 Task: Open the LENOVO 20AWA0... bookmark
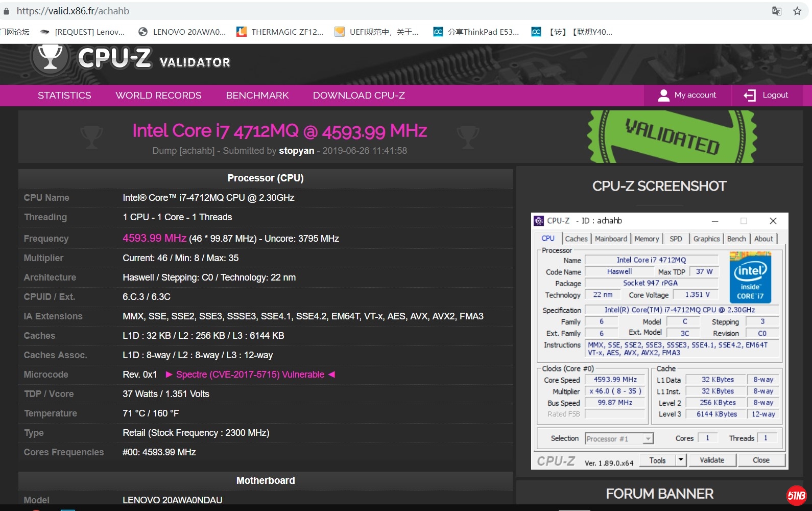[182, 32]
